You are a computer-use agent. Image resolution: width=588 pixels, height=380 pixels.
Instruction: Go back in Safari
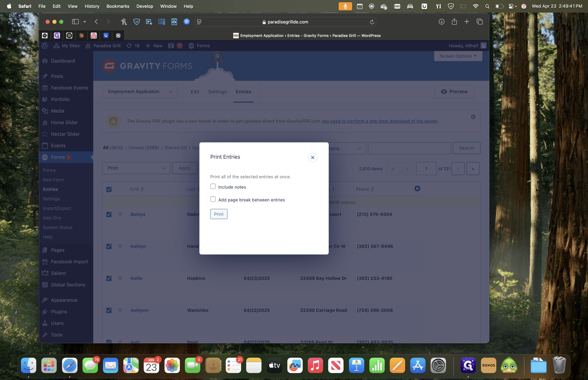[x=96, y=22]
